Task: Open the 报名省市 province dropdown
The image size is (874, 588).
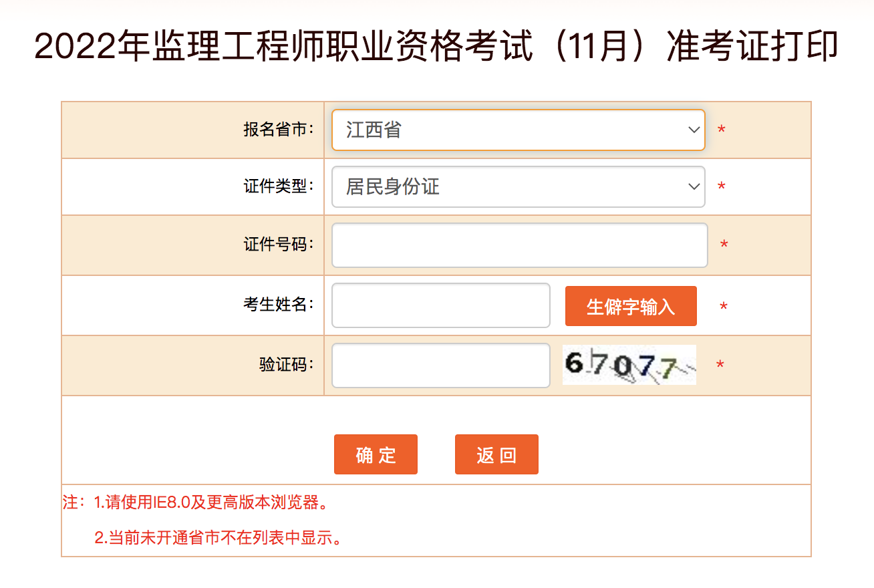Action: (518, 130)
